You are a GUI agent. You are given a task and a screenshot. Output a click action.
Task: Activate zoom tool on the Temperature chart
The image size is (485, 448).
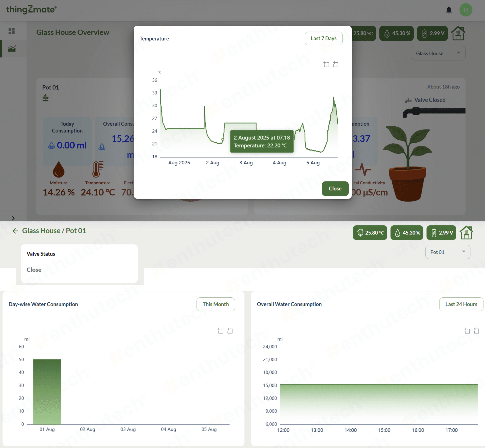326,64
